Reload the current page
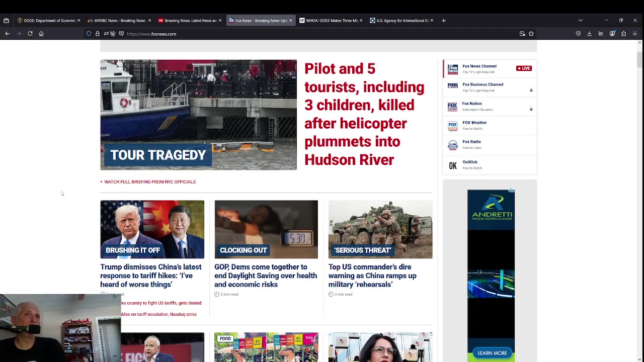 [x=30, y=34]
